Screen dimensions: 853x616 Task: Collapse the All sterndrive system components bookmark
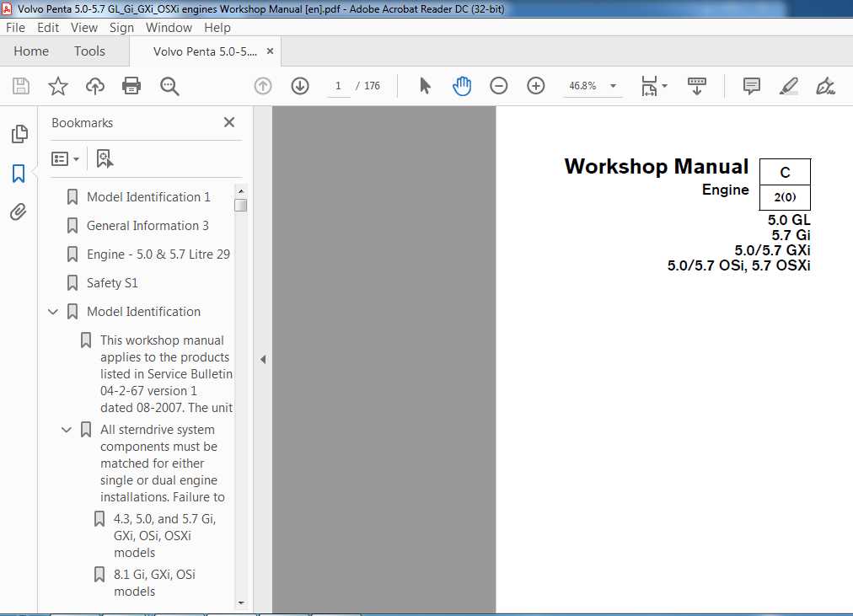pyautogui.click(x=67, y=430)
